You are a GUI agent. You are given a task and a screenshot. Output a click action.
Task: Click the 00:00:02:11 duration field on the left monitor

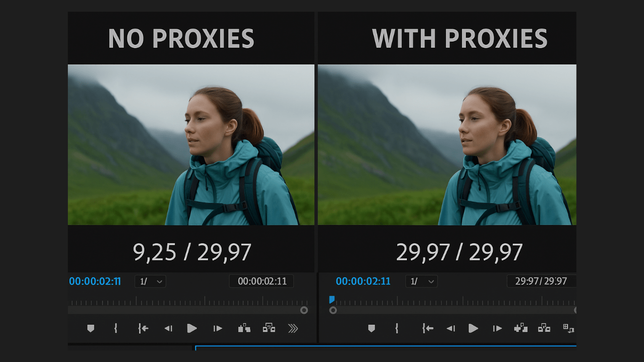pyautogui.click(x=262, y=281)
